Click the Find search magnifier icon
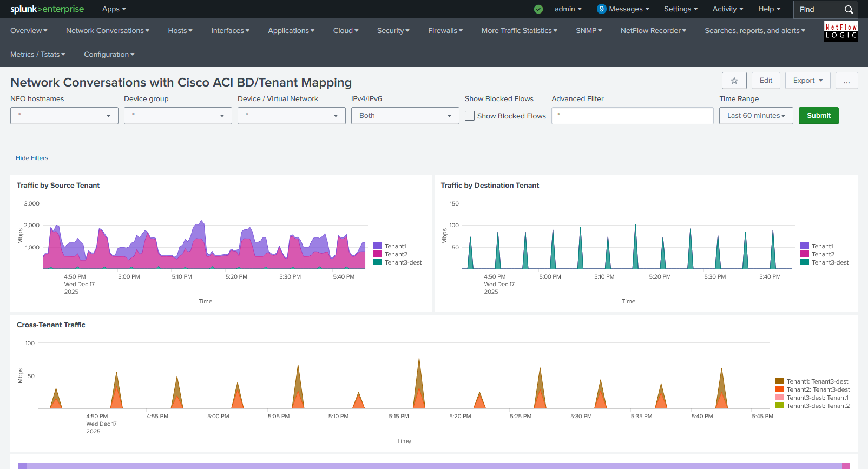Image resolution: width=868 pixels, height=469 pixels. point(849,10)
